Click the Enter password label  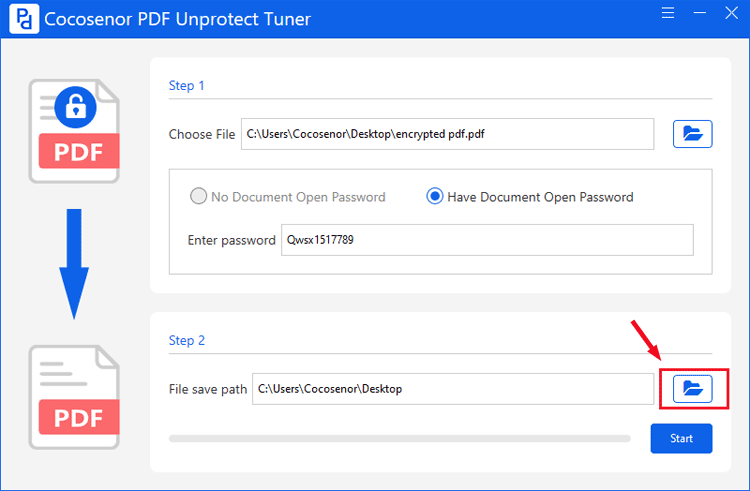click(232, 240)
